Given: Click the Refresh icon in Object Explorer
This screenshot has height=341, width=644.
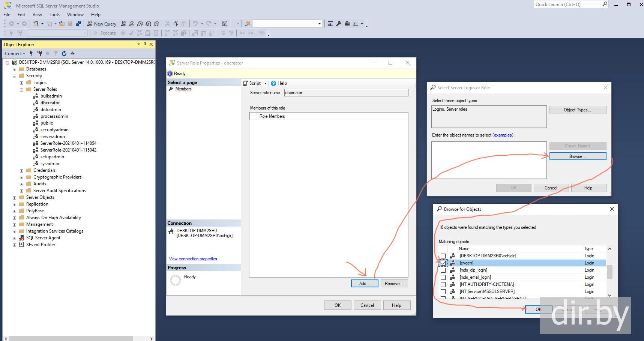Looking at the screenshot, I should coord(64,54).
